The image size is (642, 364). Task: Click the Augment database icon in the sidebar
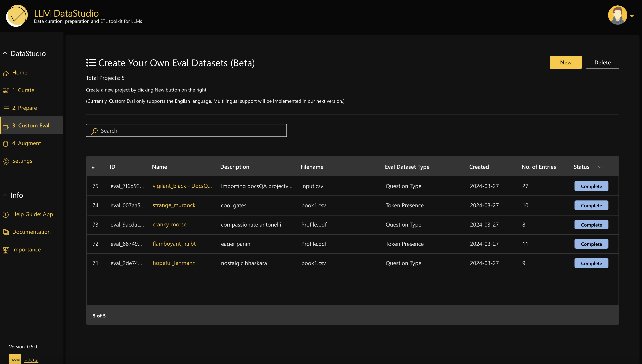pos(6,143)
